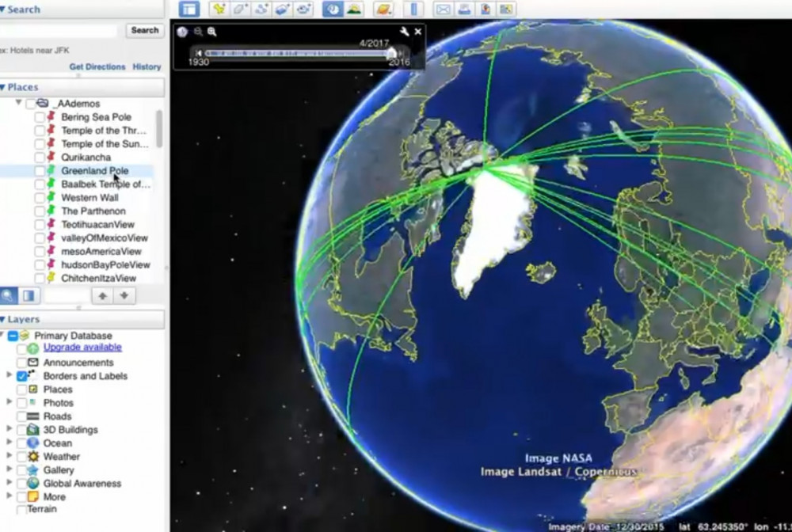Click the _AAdemos folder icon
This screenshot has width=792, height=532.
43,104
